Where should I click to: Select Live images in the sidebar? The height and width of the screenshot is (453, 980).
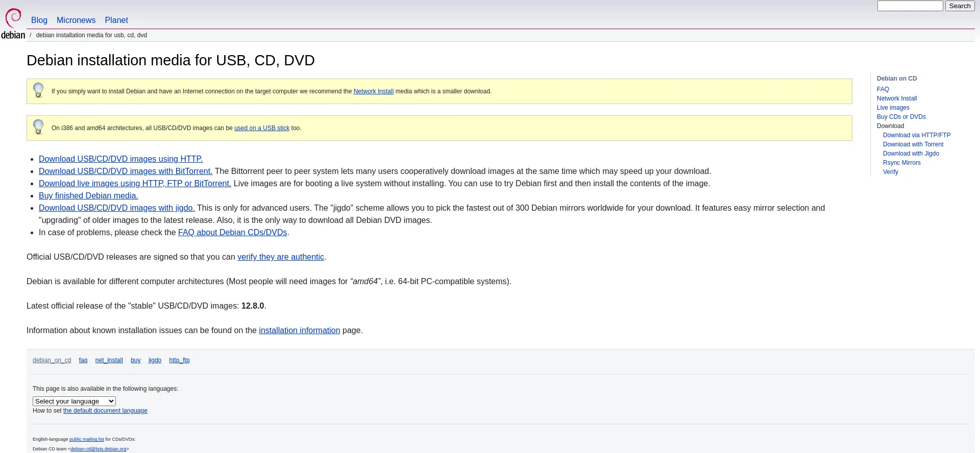pyautogui.click(x=893, y=108)
